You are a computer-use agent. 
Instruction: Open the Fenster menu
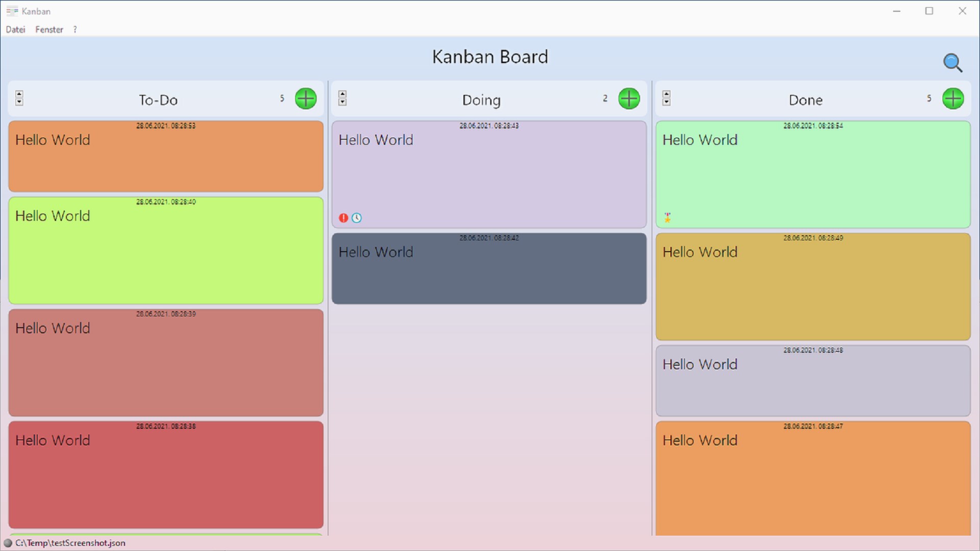tap(49, 30)
